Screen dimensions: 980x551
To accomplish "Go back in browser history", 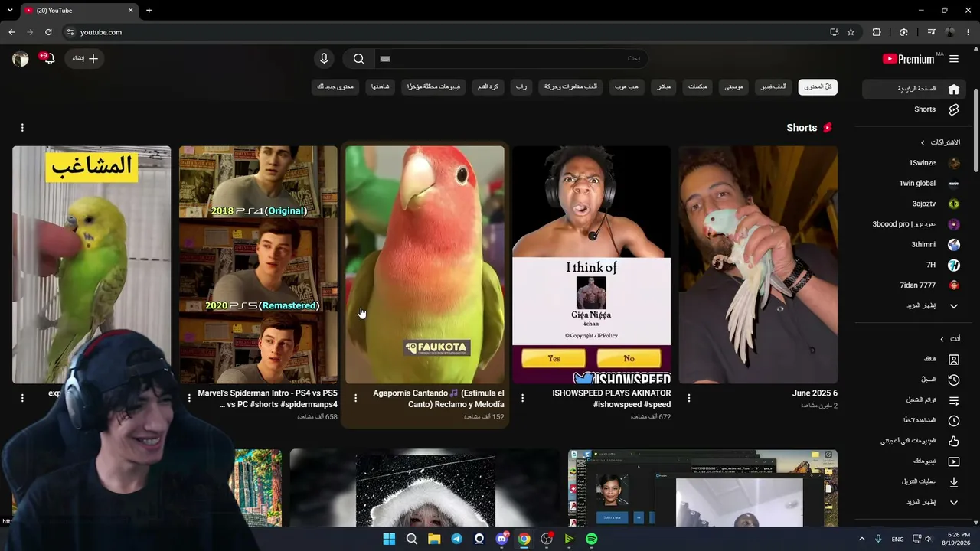I will click(11, 32).
